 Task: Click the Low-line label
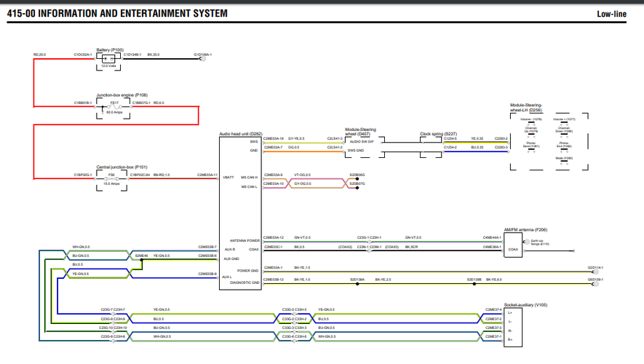[611, 14]
